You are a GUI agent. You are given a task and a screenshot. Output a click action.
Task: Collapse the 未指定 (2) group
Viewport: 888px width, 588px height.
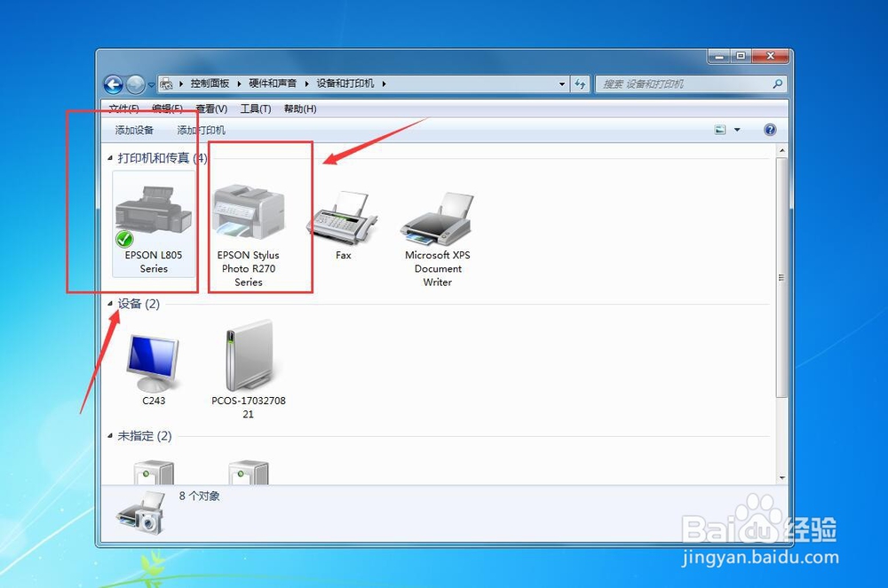(110, 435)
